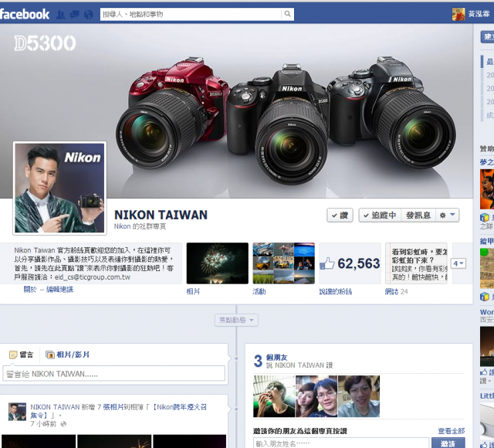Click the timeline centre marker beside post

coord(236,409)
